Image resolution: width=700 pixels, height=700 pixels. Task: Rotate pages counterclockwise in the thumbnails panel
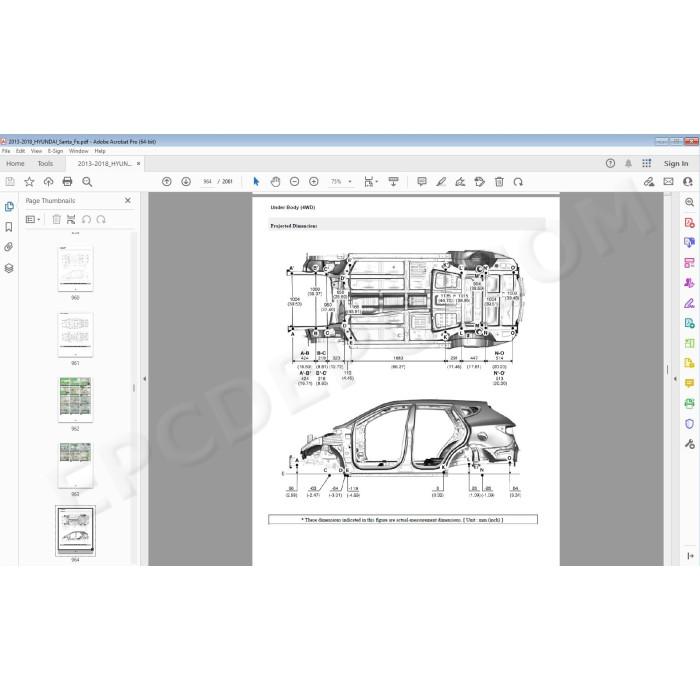(86, 219)
